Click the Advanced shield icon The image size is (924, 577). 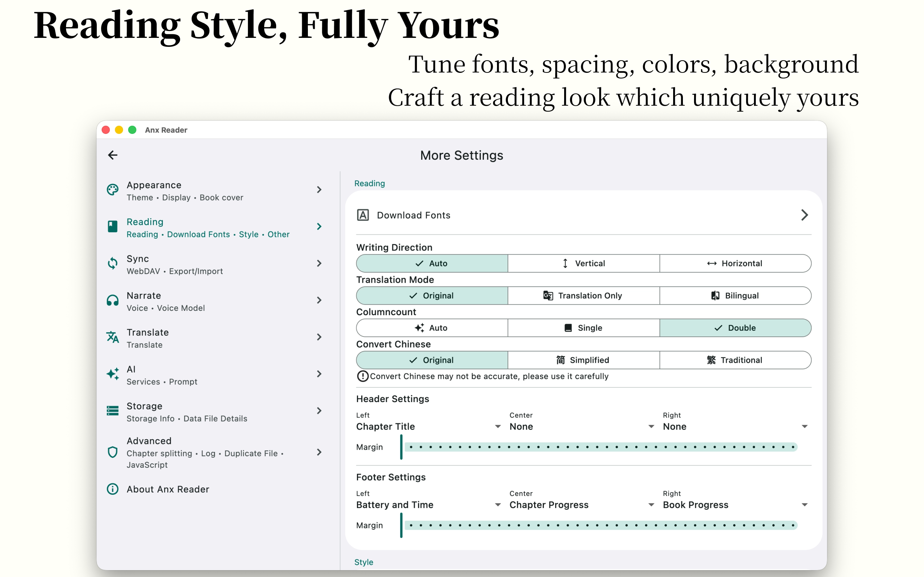[113, 452]
